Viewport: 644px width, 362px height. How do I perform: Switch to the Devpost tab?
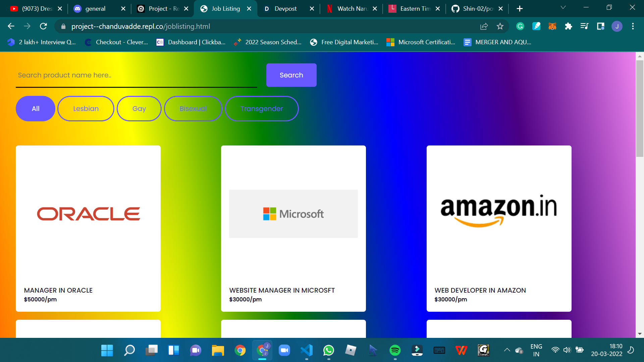pyautogui.click(x=285, y=9)
